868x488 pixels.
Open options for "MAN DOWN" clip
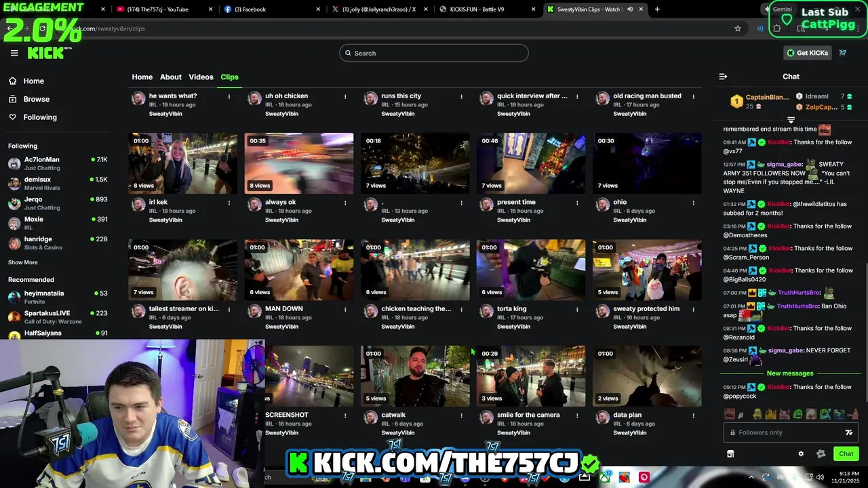click(345, 309)
